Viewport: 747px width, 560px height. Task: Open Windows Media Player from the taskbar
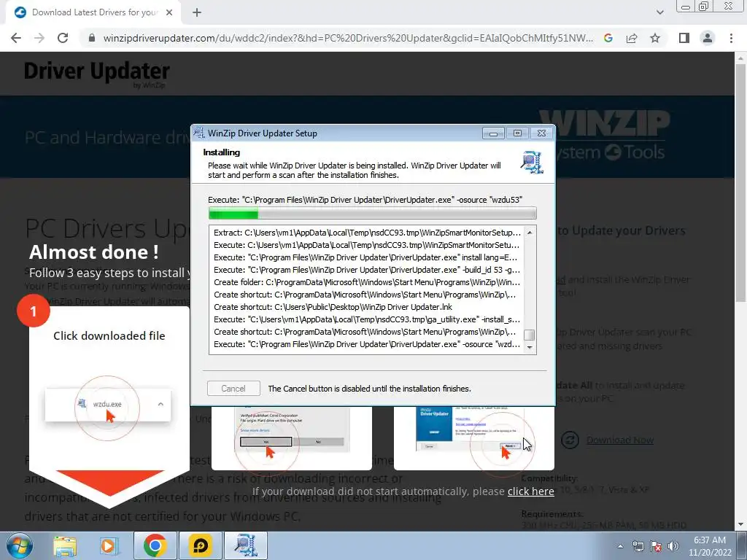[109, 545]
